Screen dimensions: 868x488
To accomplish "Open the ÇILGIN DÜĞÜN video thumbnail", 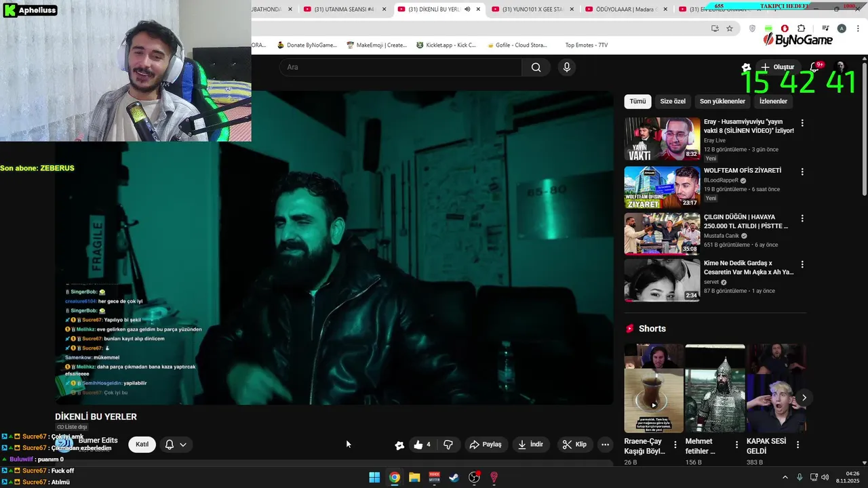I will pyautogui.click(x=662, y=234).
